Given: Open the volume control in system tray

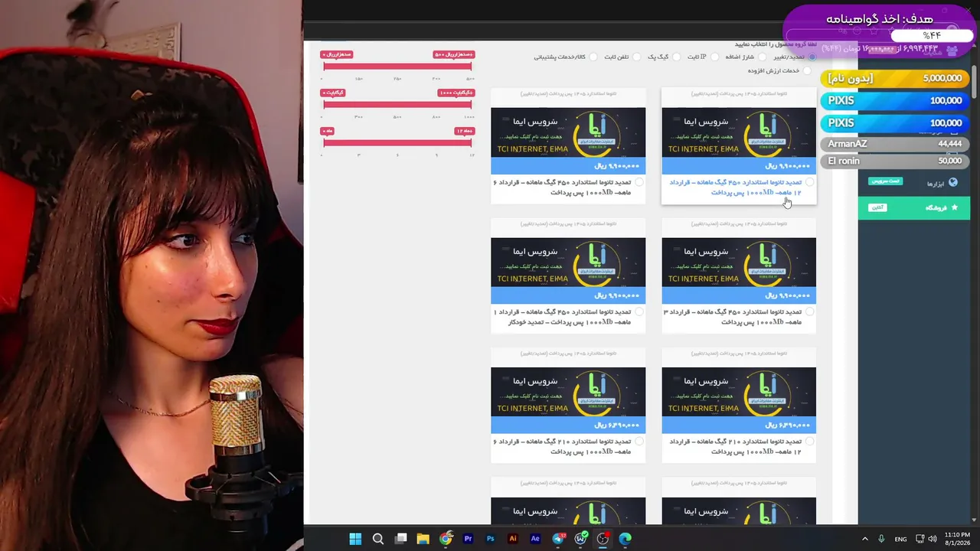Looking at the screenshot, I should click(933, 539).
